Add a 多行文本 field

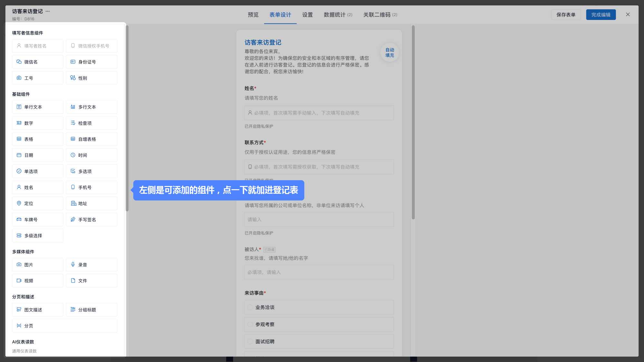[91, 107]
